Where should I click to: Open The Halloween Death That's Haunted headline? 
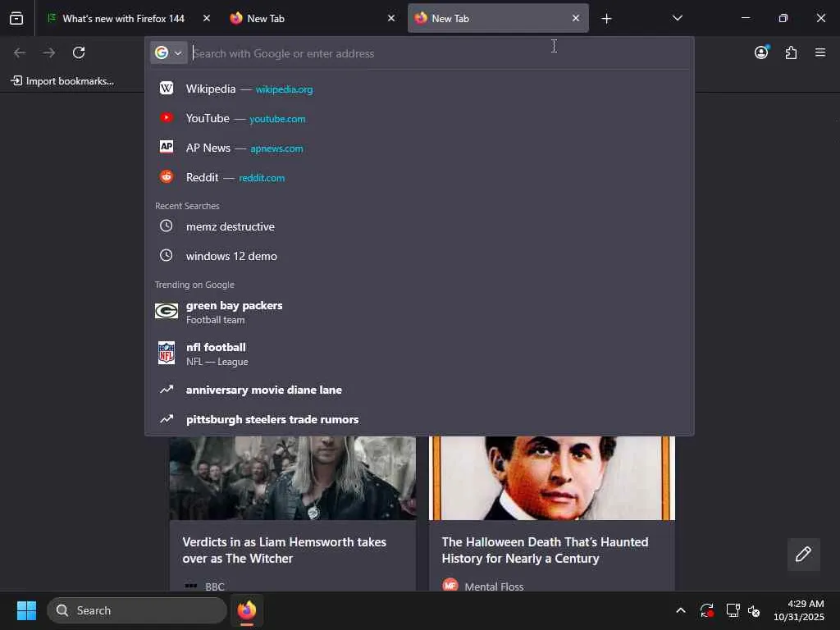pos(545,550)
